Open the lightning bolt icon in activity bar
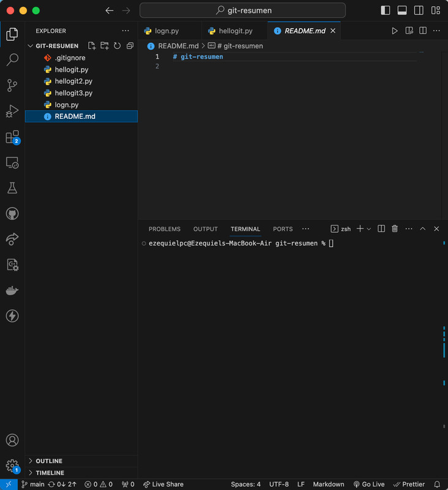The image size is (448, 490). [12, 316]
